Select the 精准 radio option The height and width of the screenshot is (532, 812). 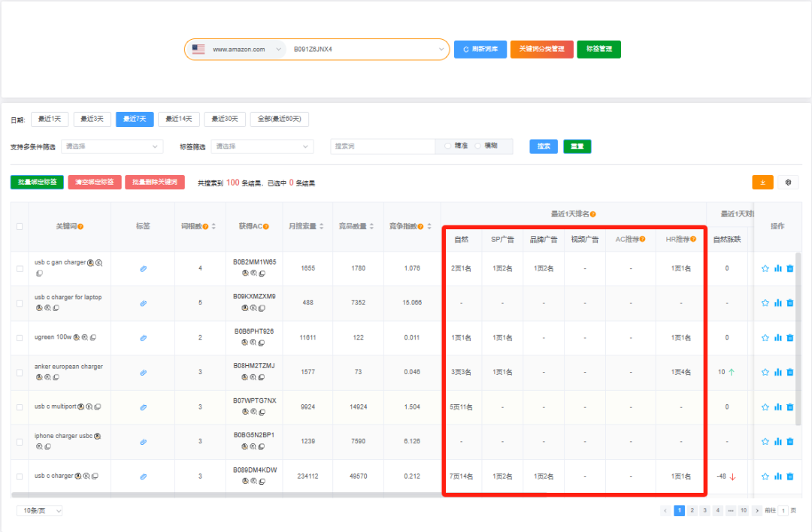tap(448, 146)
